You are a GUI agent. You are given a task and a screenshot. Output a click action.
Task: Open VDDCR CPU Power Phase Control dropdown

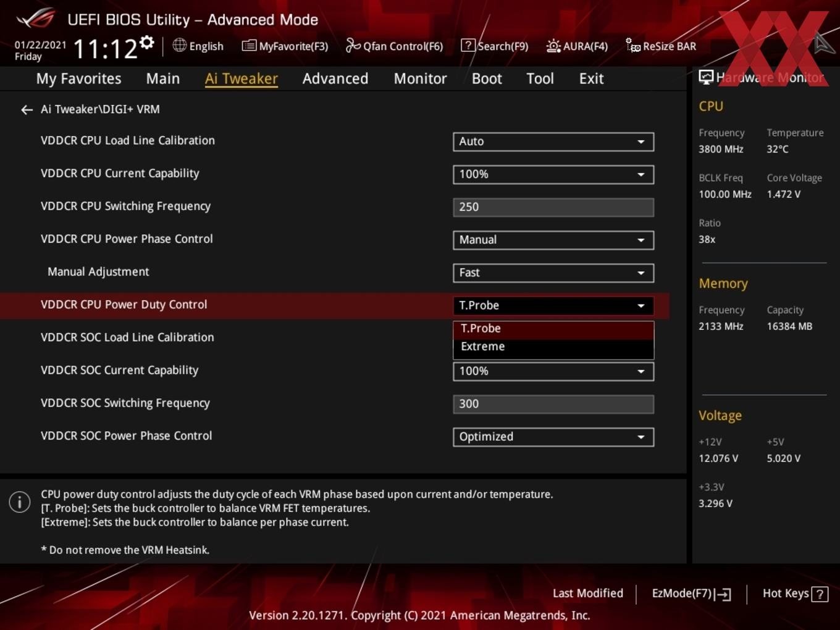(x=553, y=240)
